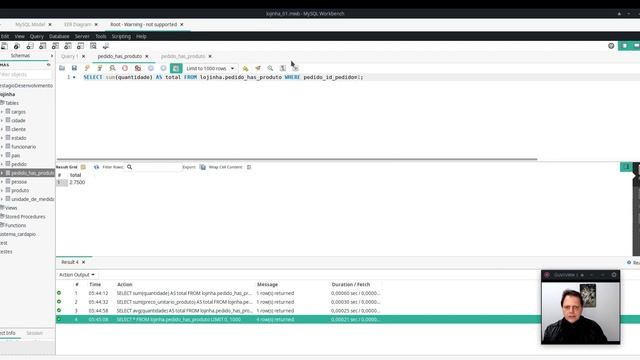The image size is (640, 360).
Task: Switch to Query 1 editor tab
Action: pos(69,56)
